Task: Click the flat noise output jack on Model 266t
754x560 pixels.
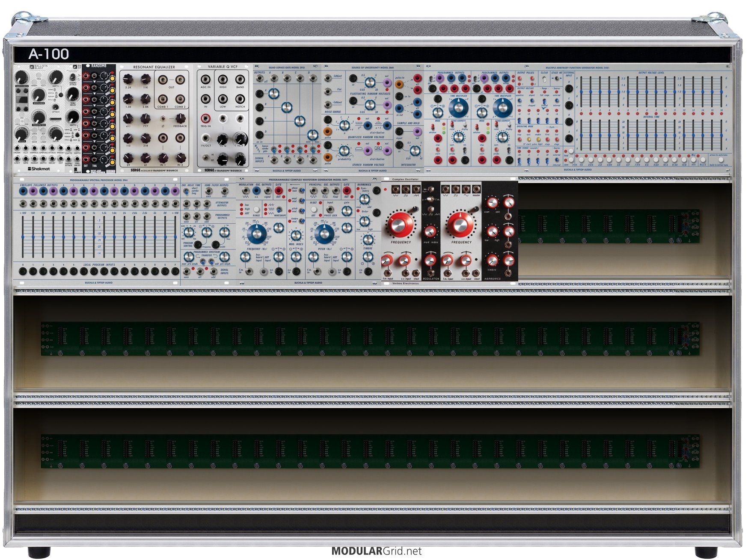Action: pyautogui.click(x=328, y=92)
